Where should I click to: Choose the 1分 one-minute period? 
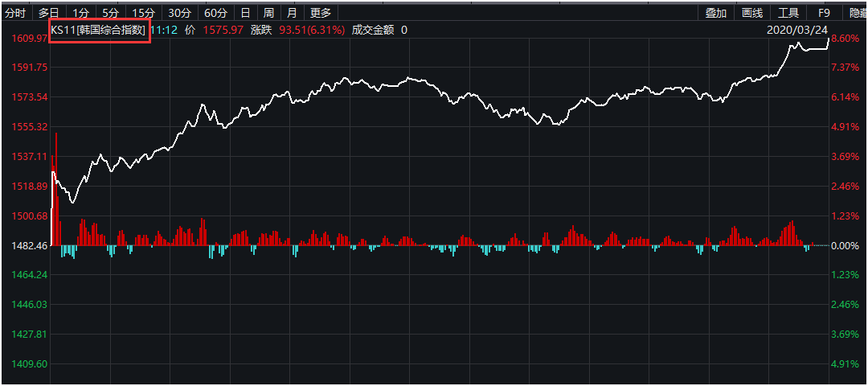click(80, 13)
